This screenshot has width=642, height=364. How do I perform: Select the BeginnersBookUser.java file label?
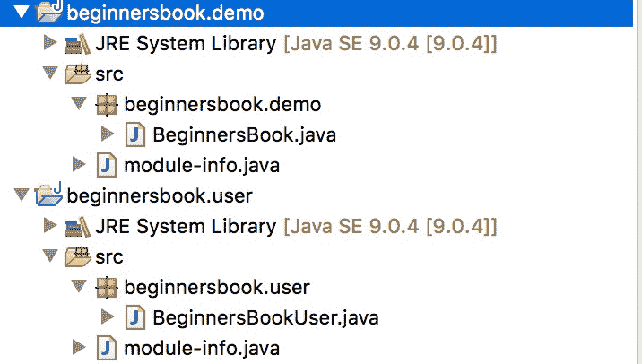265,317
